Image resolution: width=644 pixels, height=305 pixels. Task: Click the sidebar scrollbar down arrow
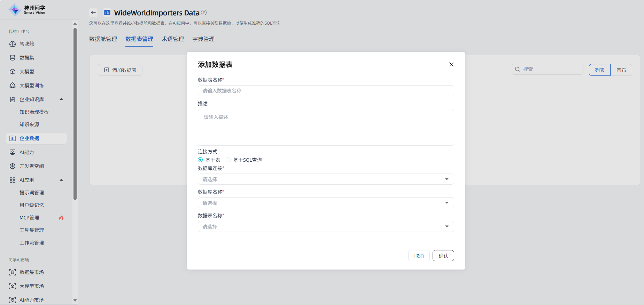coord(75,300)
